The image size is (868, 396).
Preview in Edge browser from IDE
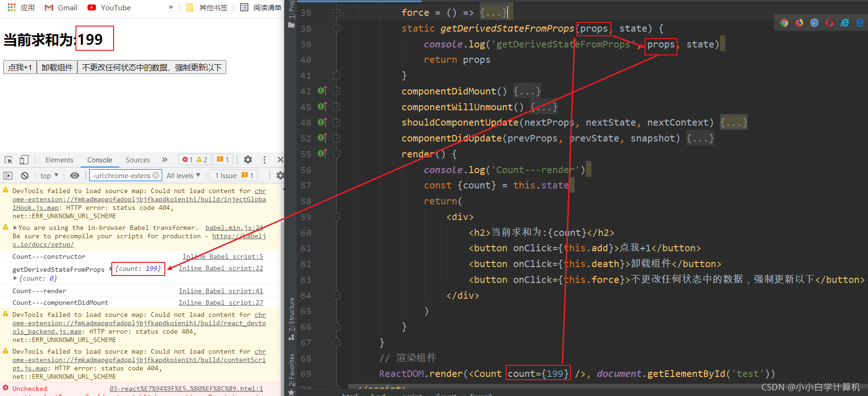click(x=860, y=23)
